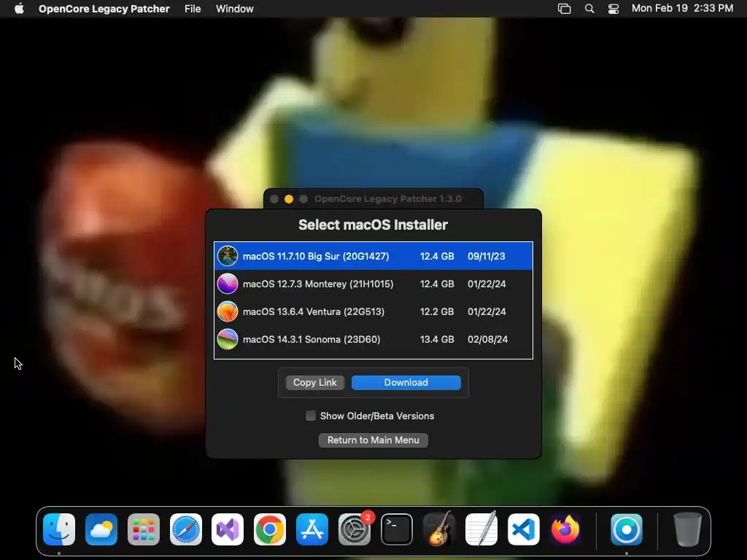Viewport: 747px width, 560px height.
Task: Open Stage Manager from the menu bar
Action: point(564,9)
